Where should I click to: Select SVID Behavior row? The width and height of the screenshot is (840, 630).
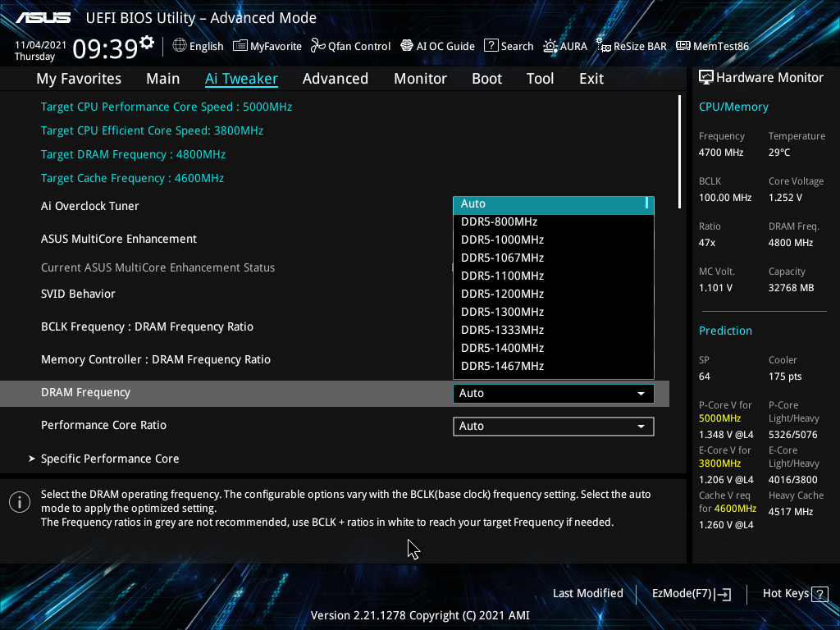[78, 294]
